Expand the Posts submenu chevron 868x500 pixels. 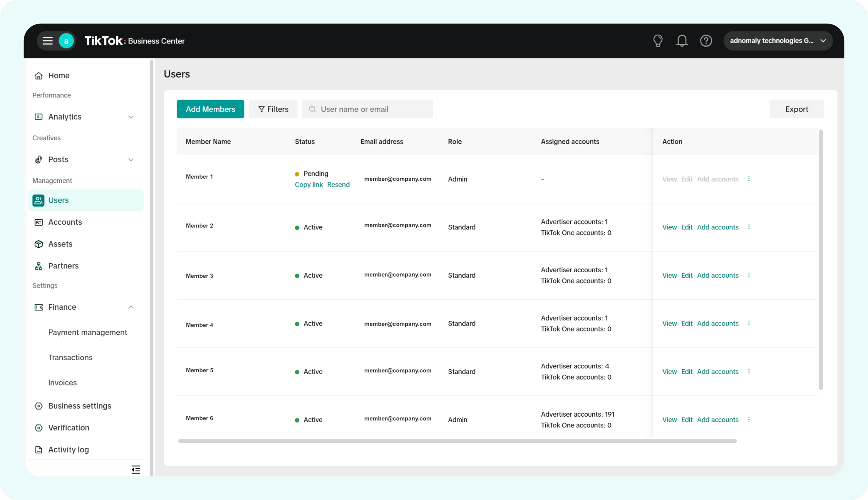131,160
